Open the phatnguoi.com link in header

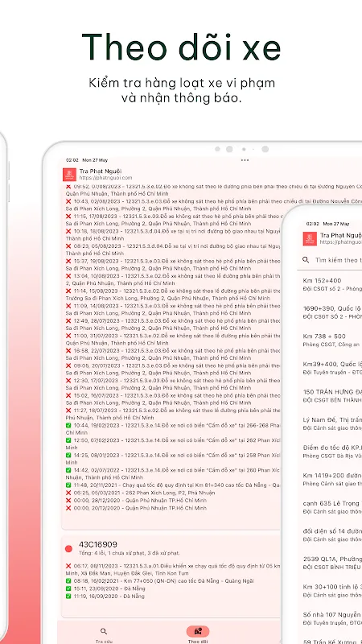pos(106,178)
